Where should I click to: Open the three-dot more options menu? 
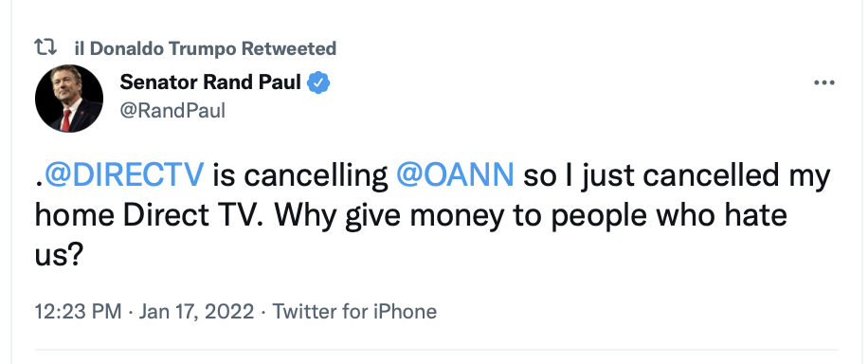(x=823, y=83)
